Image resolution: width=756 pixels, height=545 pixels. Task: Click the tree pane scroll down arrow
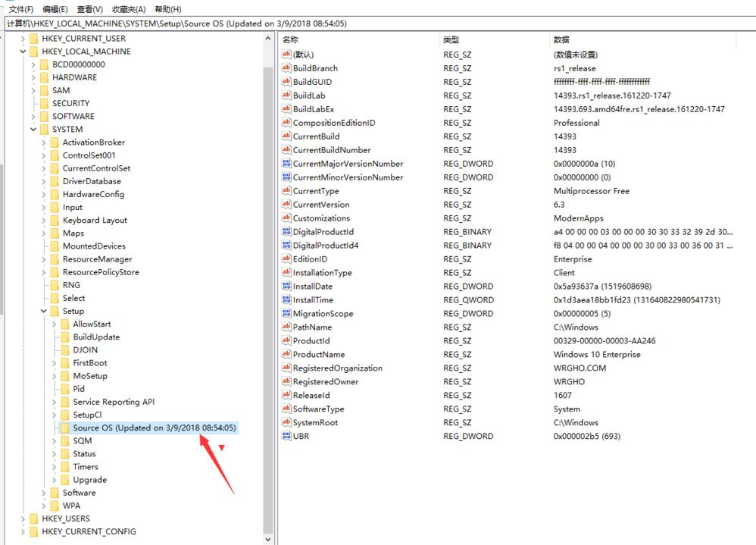267,539
